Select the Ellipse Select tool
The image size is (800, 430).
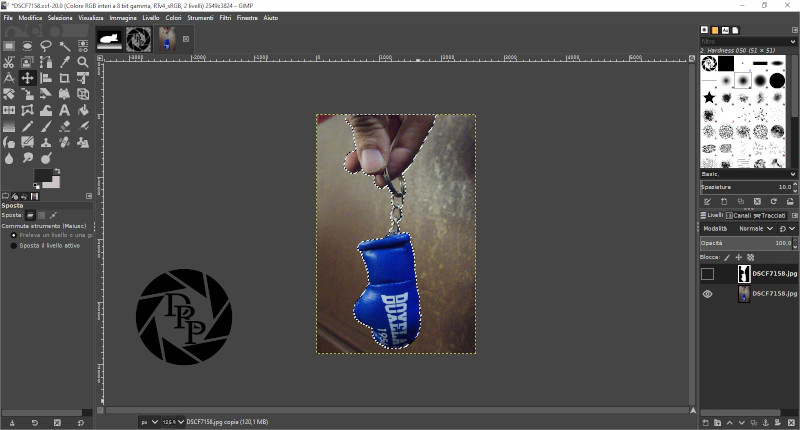point(28,45)
